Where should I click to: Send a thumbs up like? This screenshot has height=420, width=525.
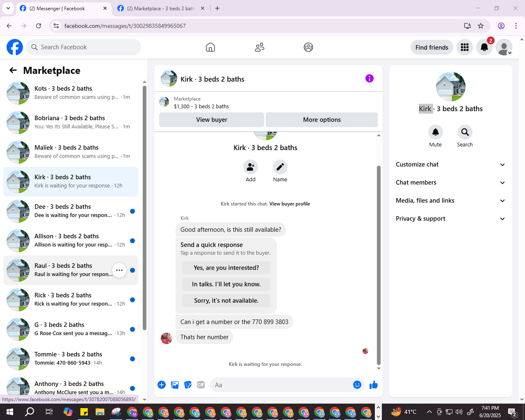tap(374, 385)
